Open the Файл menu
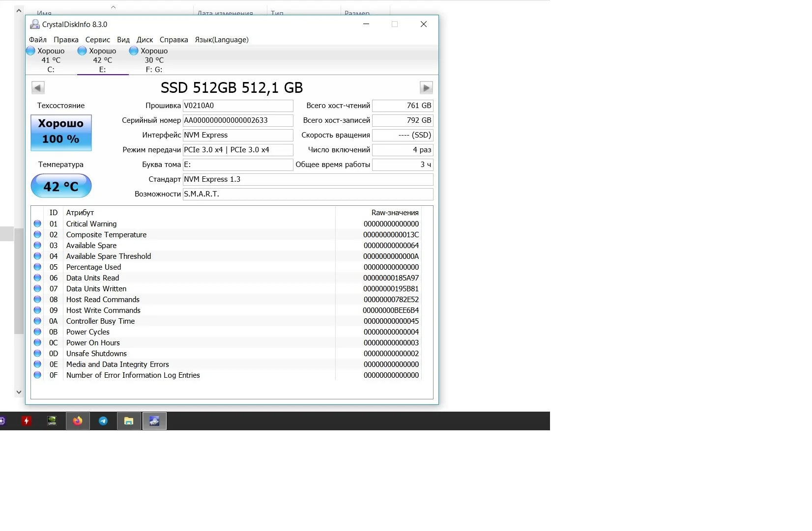 [38, 40]
